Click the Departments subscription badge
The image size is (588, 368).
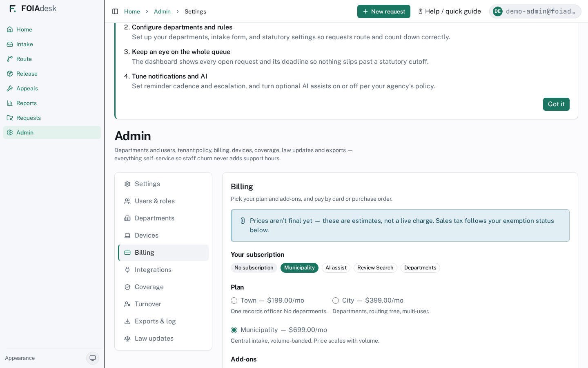tap(420, 268)
